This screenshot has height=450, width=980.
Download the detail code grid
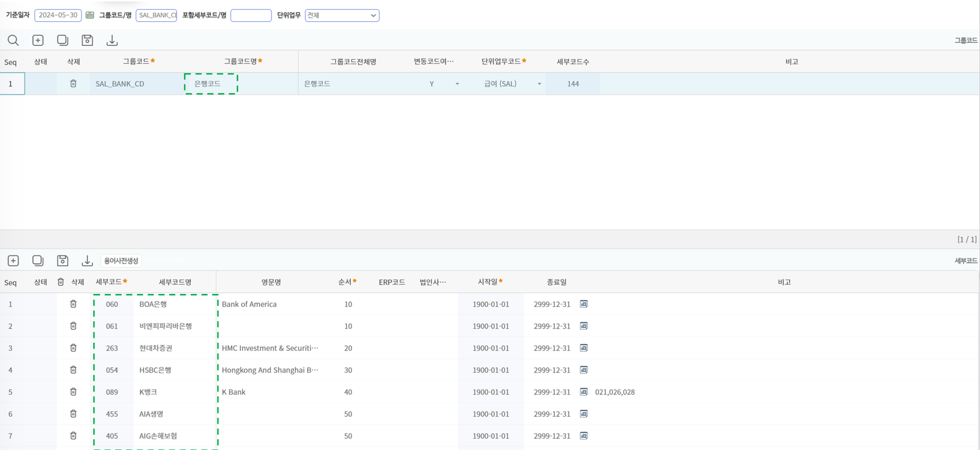[87, 261]
